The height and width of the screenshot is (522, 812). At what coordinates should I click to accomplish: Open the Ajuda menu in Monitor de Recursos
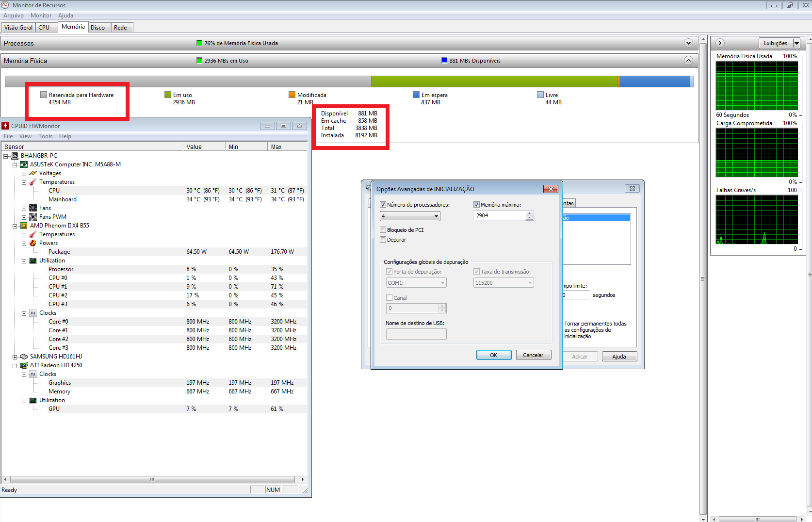click(x=66, y=16)
